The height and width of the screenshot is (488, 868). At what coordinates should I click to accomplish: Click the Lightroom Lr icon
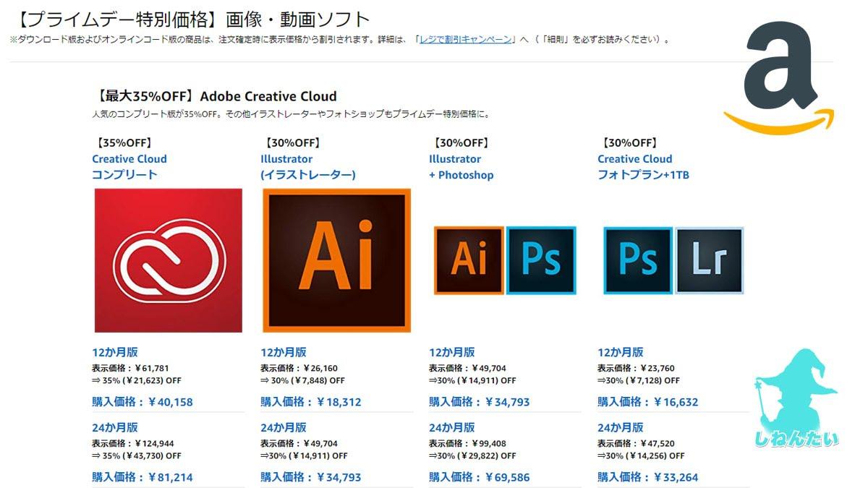[x=710, y=260]
